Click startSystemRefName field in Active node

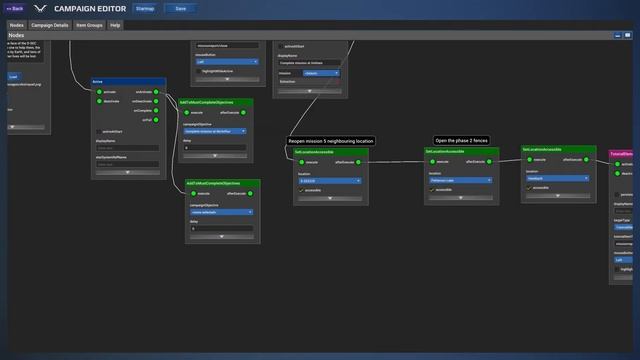point(128,164)
